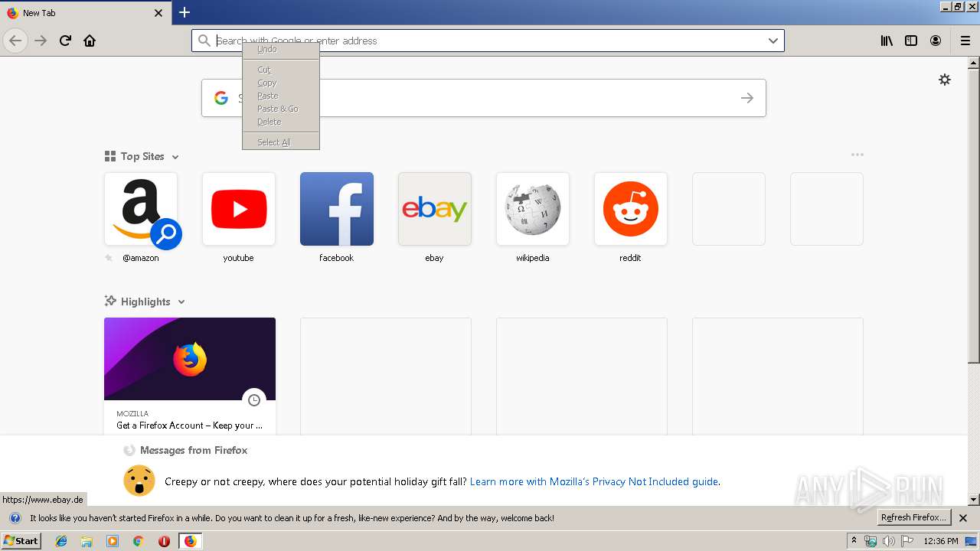This screenshot has width=980, height=551.
Task: Click the page vertical scrollbar down arrow
Action: pyautogui.click(x=974, y=500)
